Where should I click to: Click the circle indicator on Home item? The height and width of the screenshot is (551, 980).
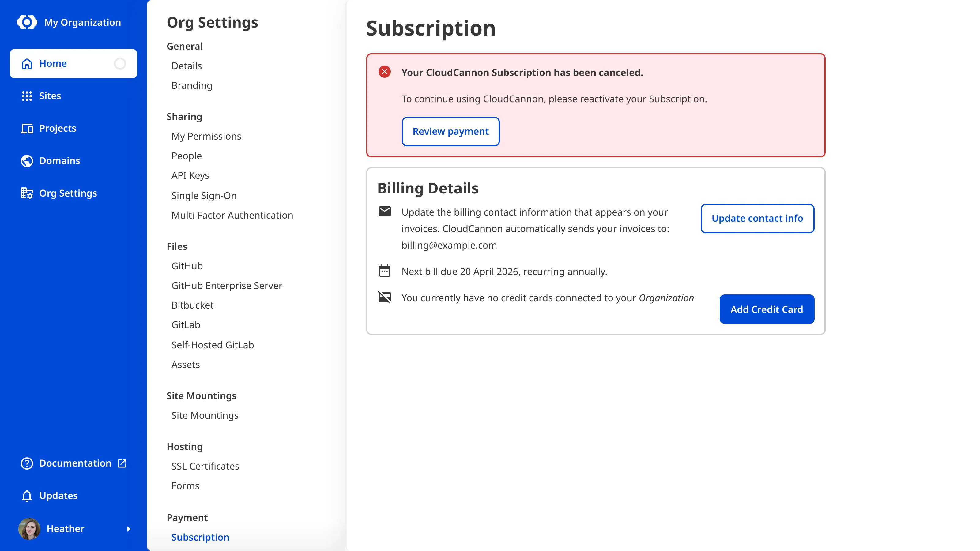click(120, 63)
